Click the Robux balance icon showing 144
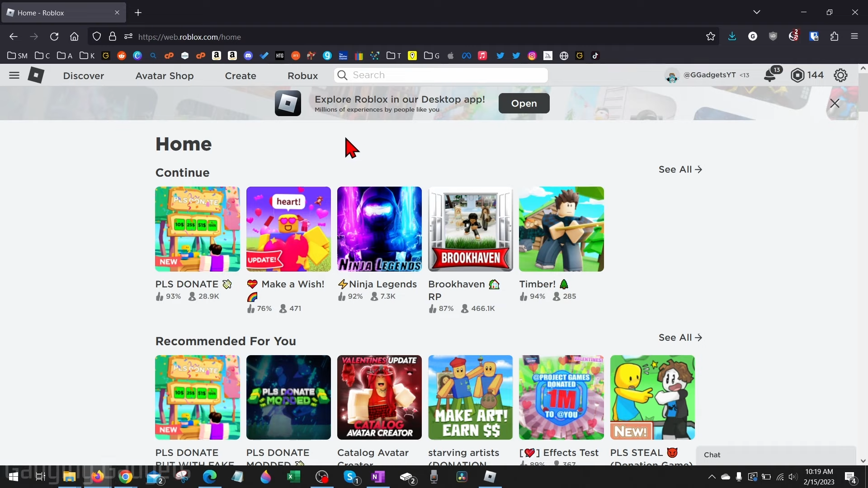 pyautogui.click(x=797, y=75)
